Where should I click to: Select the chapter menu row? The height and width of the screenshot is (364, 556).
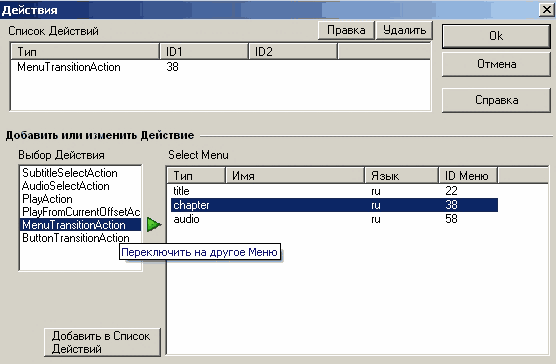tap(334, 205)
